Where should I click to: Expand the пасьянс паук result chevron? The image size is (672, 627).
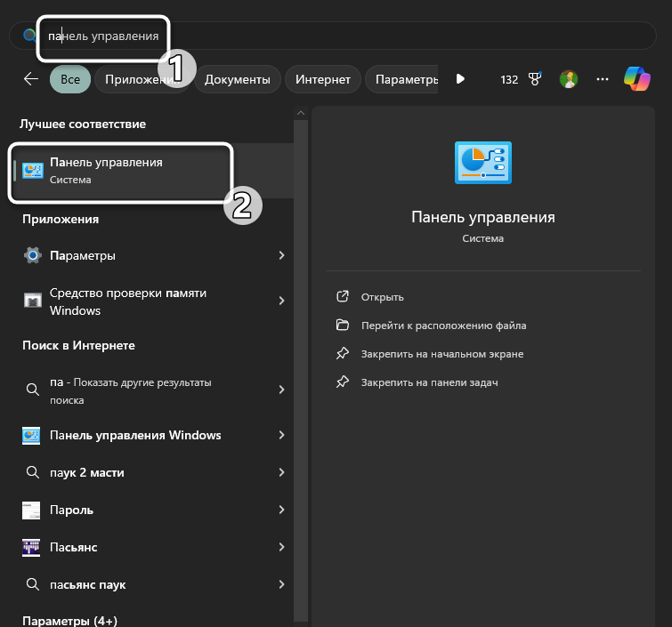click(281, 584)
